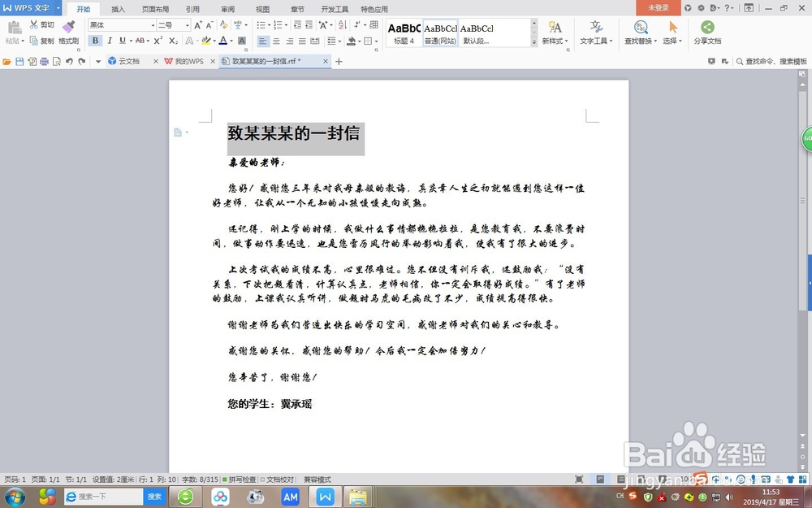
Task: Switch to the 我的WPS document tab
Action: coord(189,61)
